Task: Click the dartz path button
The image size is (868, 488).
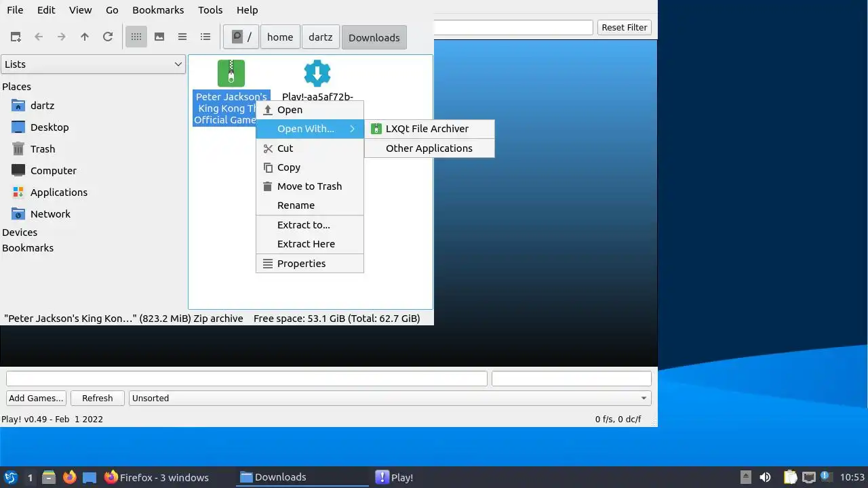Action: point(320,37)
